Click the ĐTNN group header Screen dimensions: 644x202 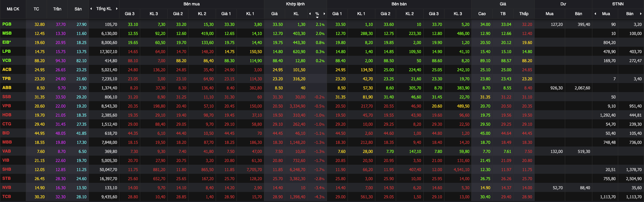click(618, 4)
